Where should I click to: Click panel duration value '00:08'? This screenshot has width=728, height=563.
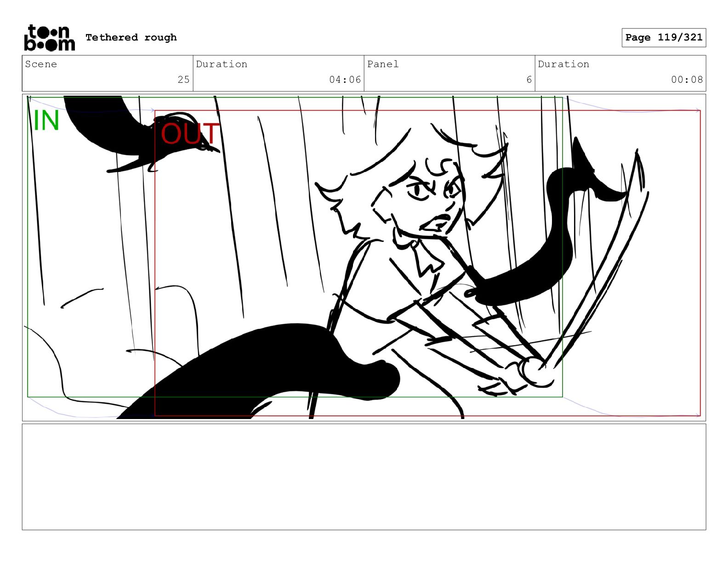click(687, 80)
